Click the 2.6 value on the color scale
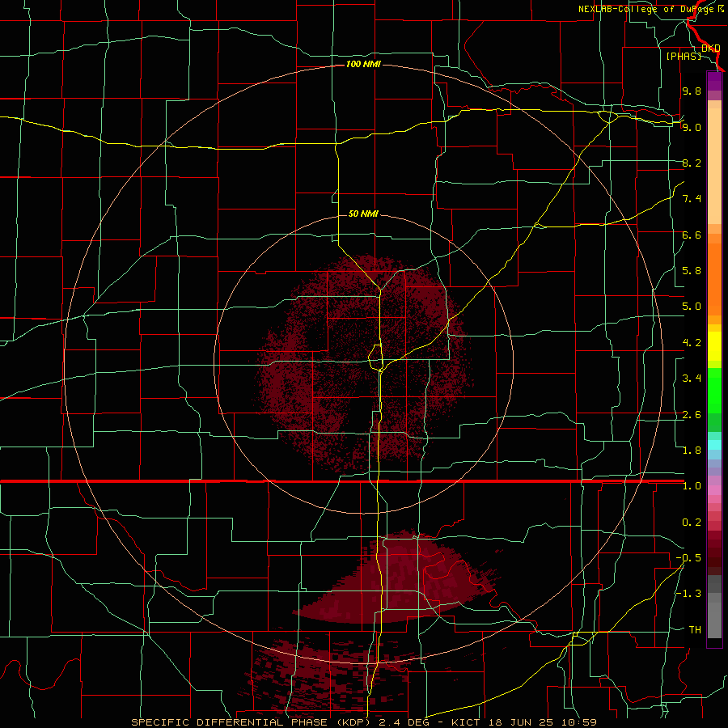 [x=692, y=415]
